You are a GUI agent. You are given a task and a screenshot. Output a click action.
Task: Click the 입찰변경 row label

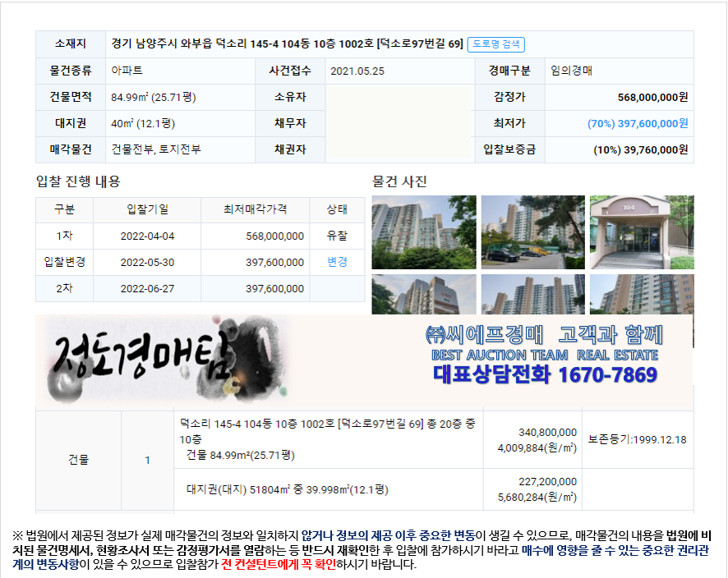tap(65, 262)
